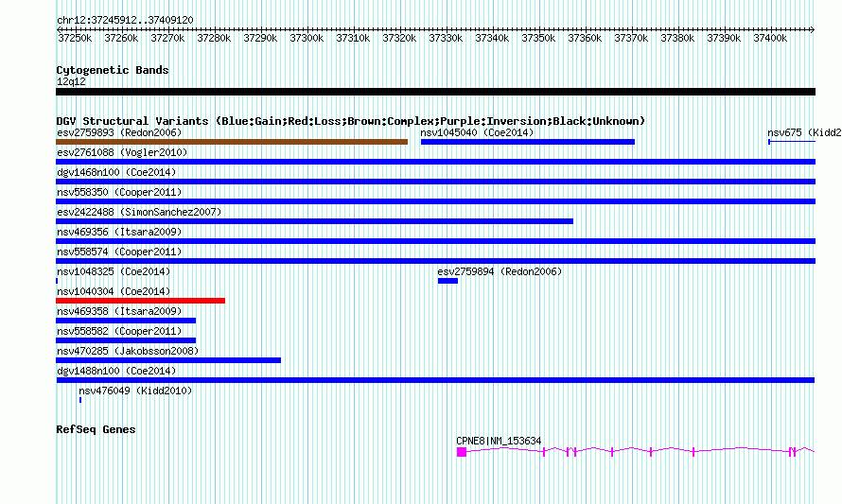Viewport: 842px width, 504px height.
Task: Click nsv469356 (Itsara2009) label
Action: pyautogui.click(x=119, y=232)
